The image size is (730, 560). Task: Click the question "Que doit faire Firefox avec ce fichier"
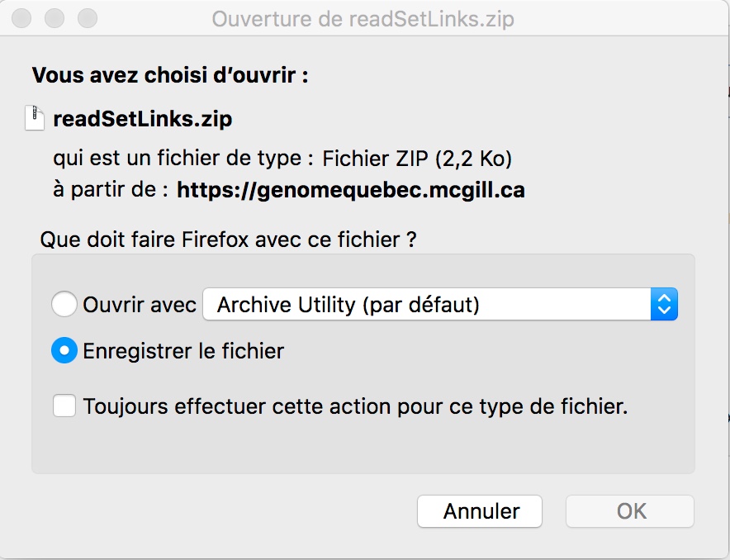[228, 240]
